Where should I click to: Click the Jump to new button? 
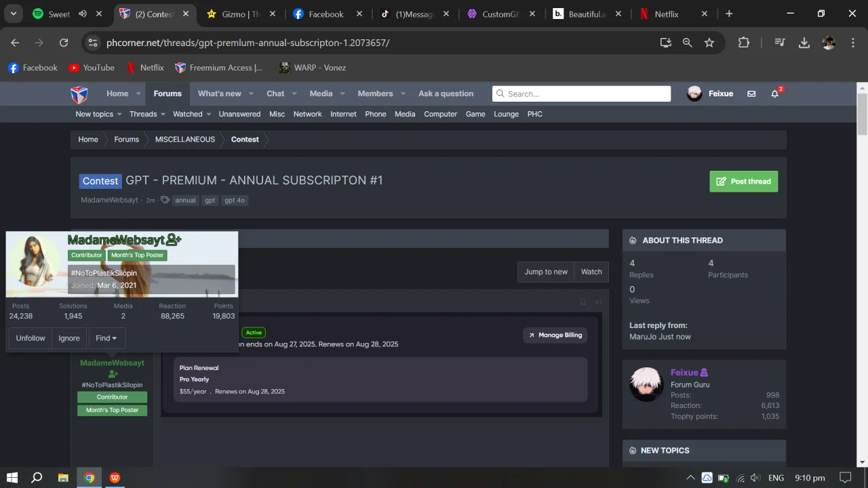click(x=546, y=272)
